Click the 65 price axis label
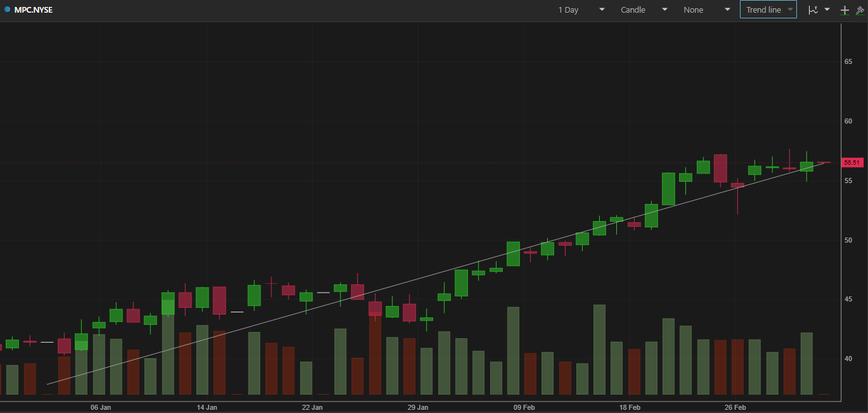This screenshot has width=868, height=413. [x=848, y=61]
